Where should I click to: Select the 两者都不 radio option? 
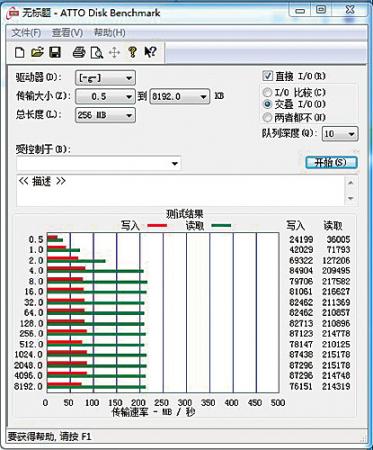(x=267, y=117)
